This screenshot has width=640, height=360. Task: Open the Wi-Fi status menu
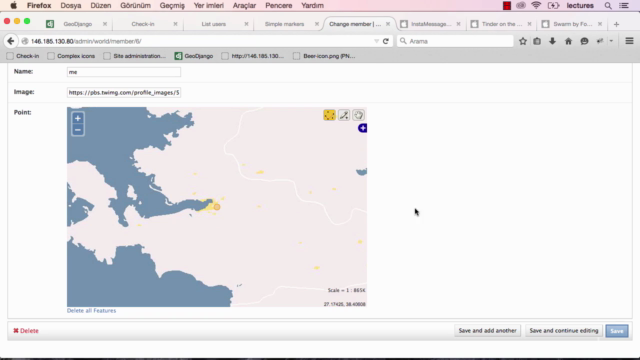[536, 5]
